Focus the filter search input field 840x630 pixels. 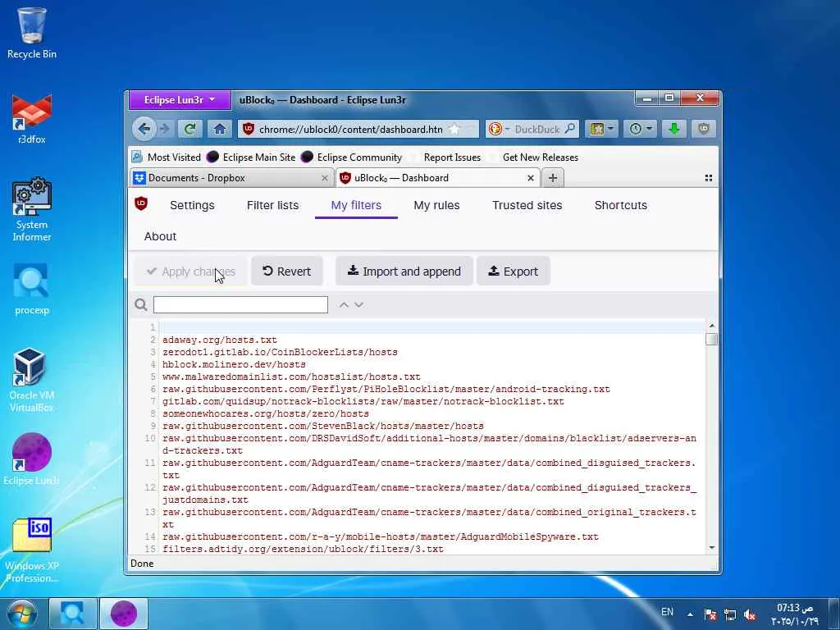[x=240, y=305]
